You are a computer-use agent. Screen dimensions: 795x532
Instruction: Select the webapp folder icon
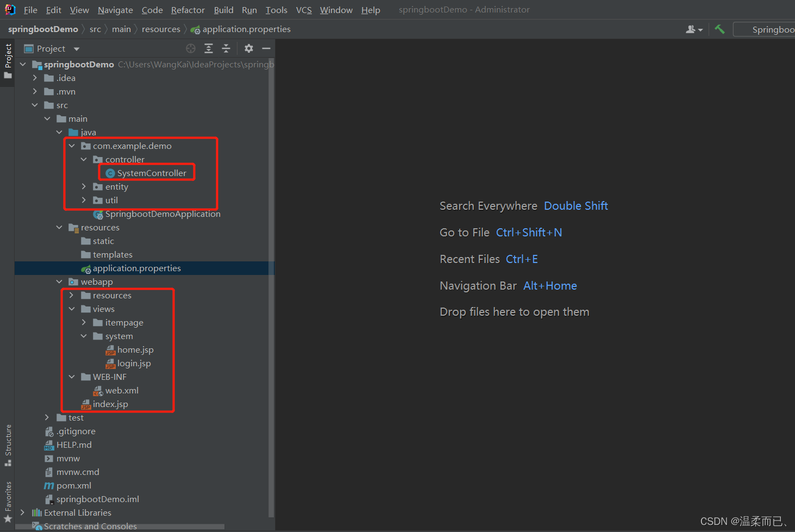click(74, 282)
